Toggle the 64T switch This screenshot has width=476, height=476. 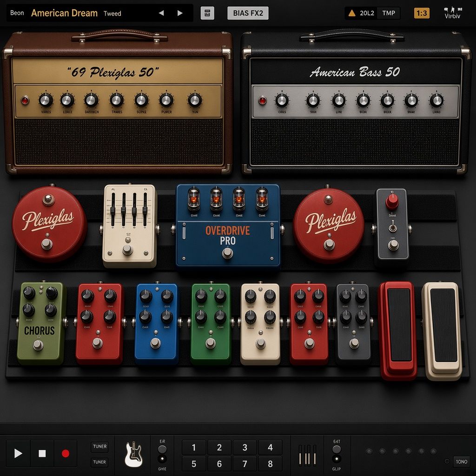[x=337, y=449]
